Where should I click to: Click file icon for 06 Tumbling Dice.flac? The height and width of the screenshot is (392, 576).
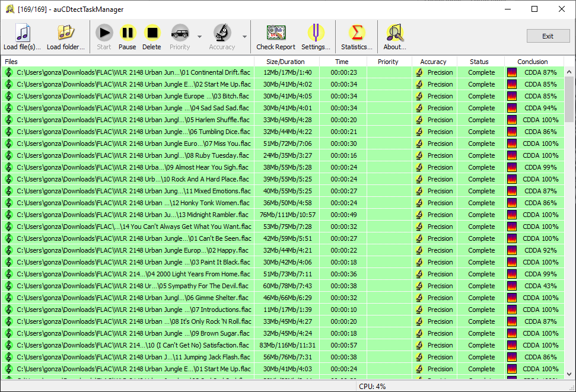click(x=9, y=132)
